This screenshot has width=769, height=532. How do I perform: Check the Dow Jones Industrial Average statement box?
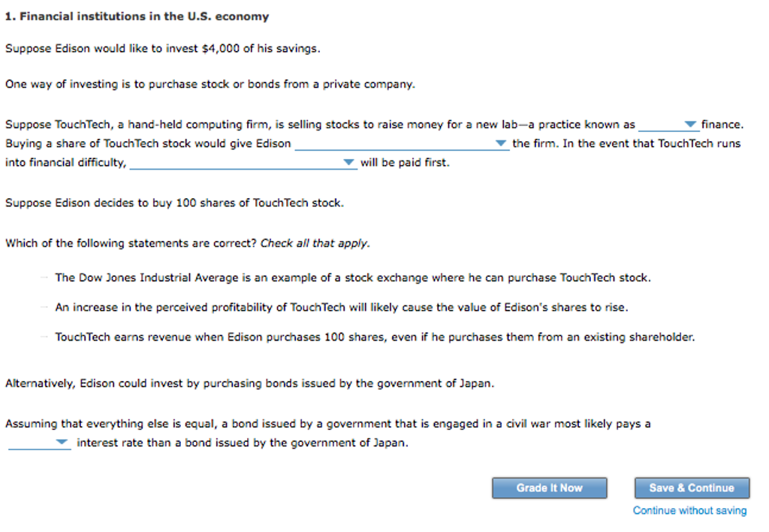point(45,278)
